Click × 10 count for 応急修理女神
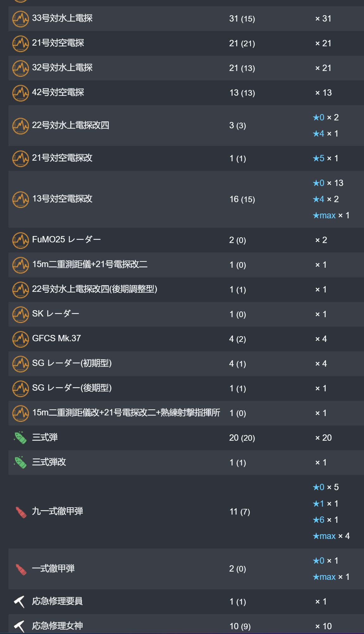The height and width of the screenshot is (634, 364). (x=323, y=626)
